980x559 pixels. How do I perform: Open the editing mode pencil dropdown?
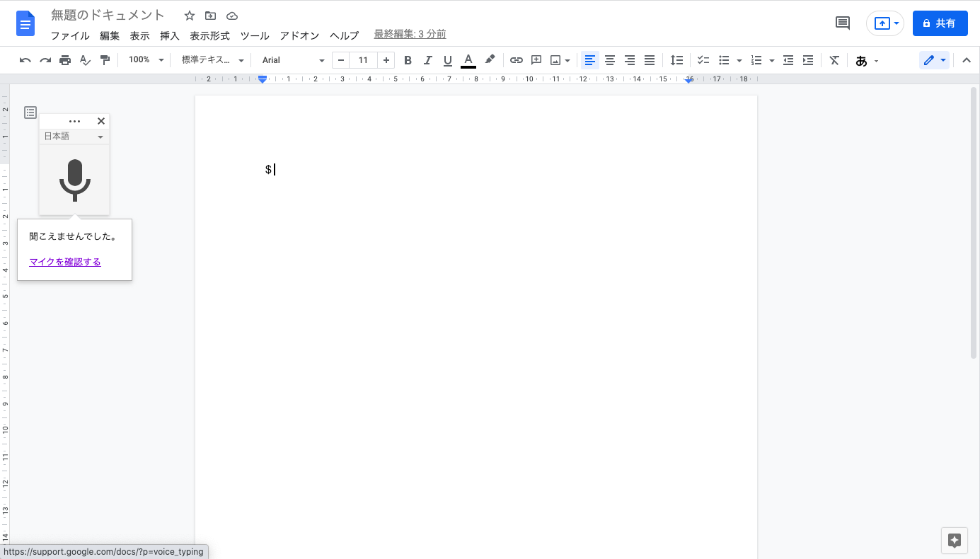tap(935, 60)
